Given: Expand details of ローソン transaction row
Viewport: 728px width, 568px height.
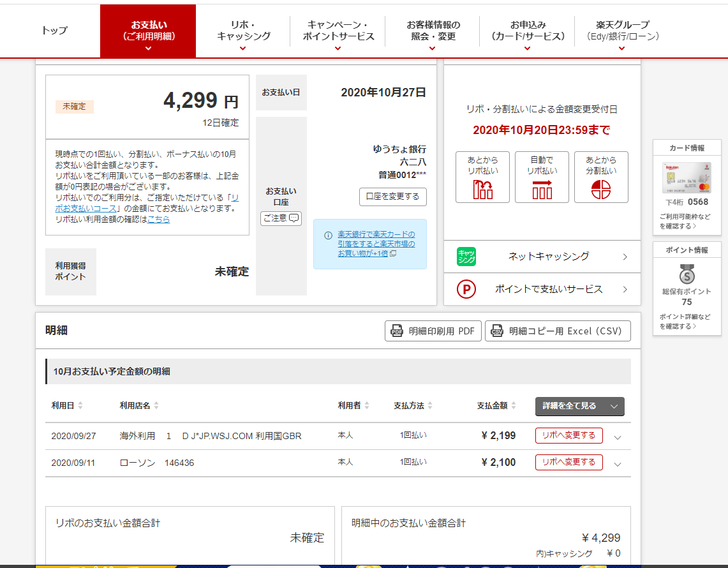Looking at the screenshot, I should (x=618, y=464).
